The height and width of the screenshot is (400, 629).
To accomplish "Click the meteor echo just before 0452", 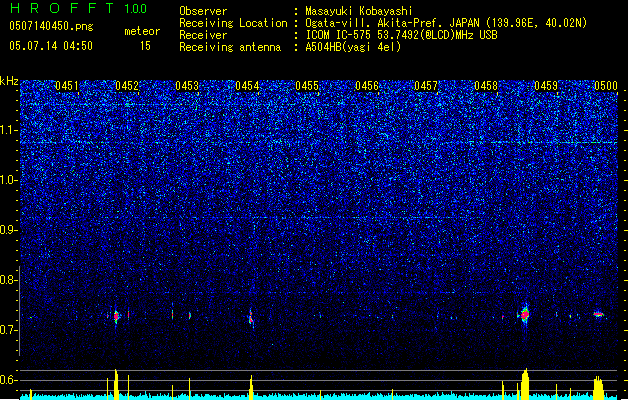I will [x=116, y=317].
